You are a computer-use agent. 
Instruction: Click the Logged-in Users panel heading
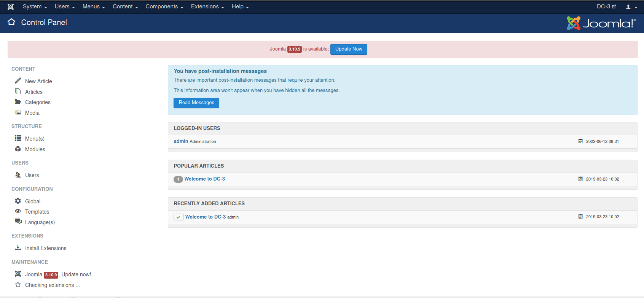click(197, 128)
